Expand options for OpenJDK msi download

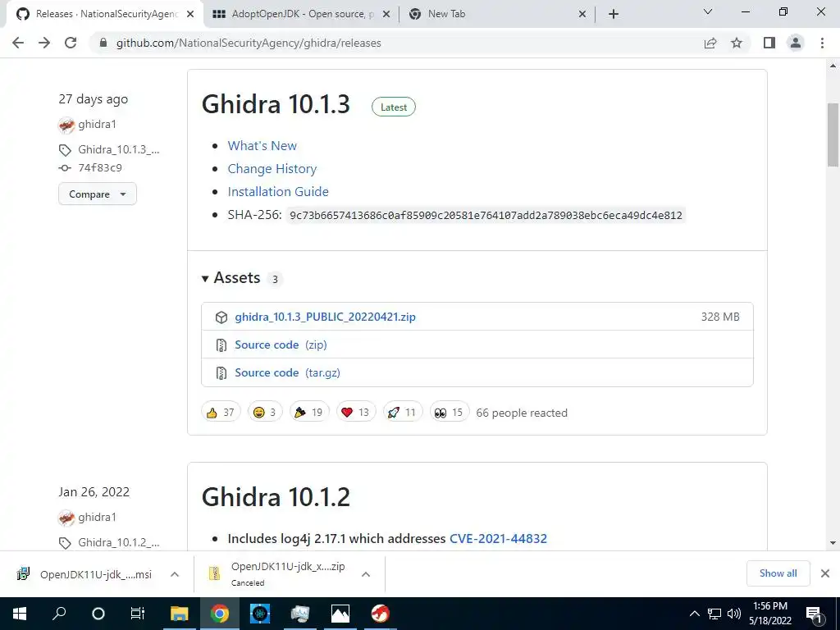click(174, 574)
